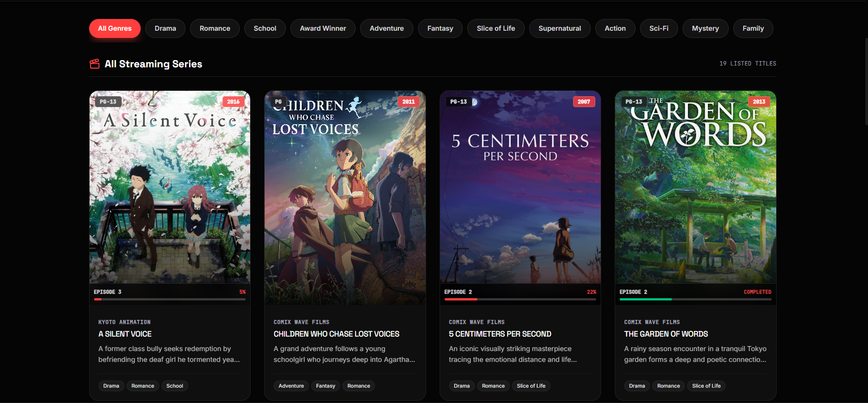The height and width of the screenshot is (403, 868).
Task: Click Drama tag on Garden of Words card
Action: (637, 386)
